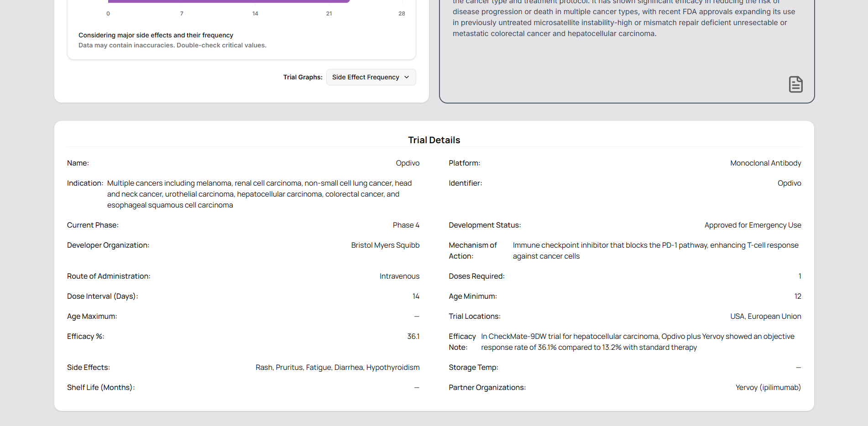Select the Indication description text
Viewport: 868px width, 426px height.
pyautogui.click(x=259, y=194)
